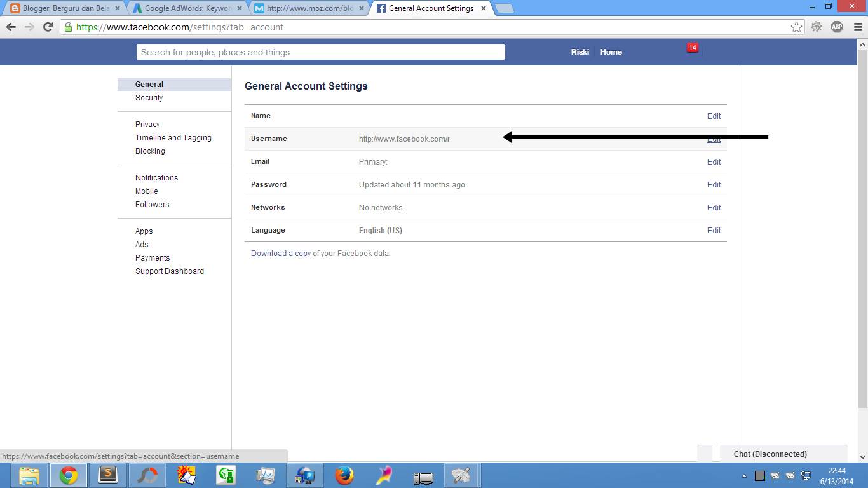
Task: Click the Chrome taskbar icon
Action: [69, 475]
